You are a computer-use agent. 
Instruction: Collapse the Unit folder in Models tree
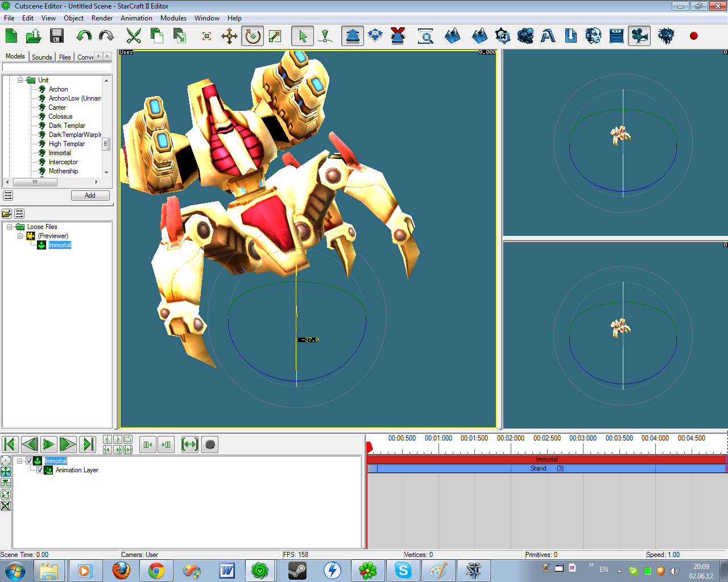coord(20,80)
